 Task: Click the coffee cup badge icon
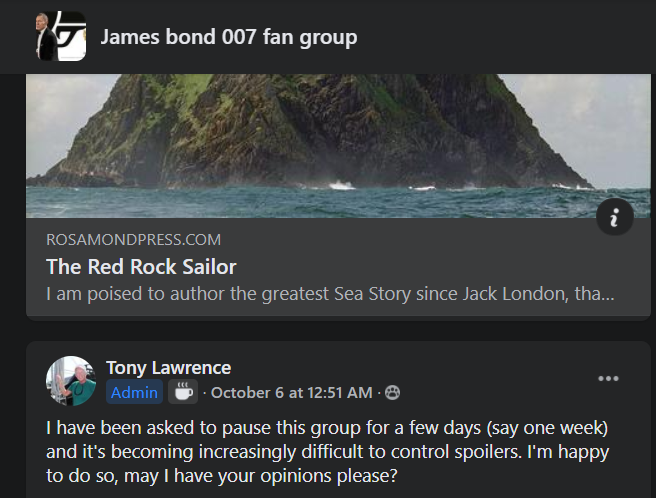pyautogui.click(x=182, y=392)
